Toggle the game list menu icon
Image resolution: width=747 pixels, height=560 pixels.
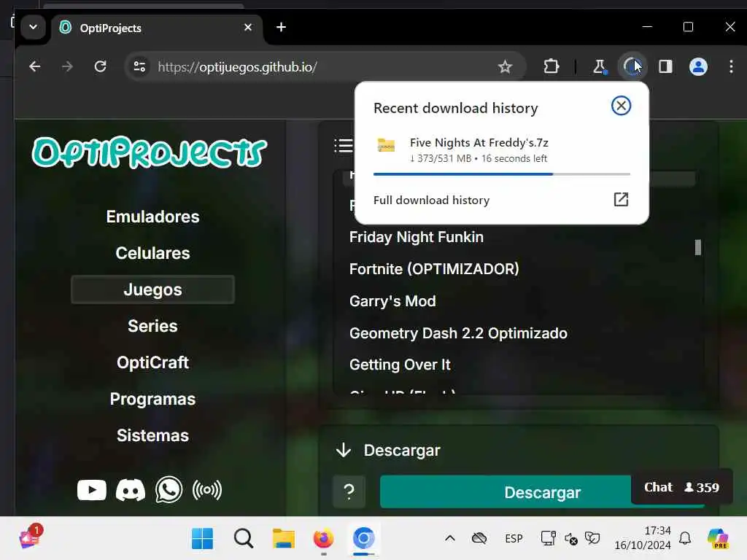click(344, 145)
